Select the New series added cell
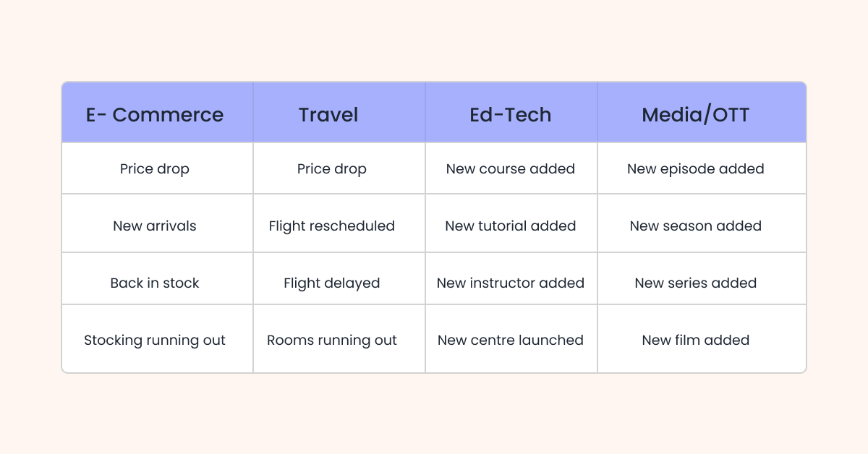 696,283
